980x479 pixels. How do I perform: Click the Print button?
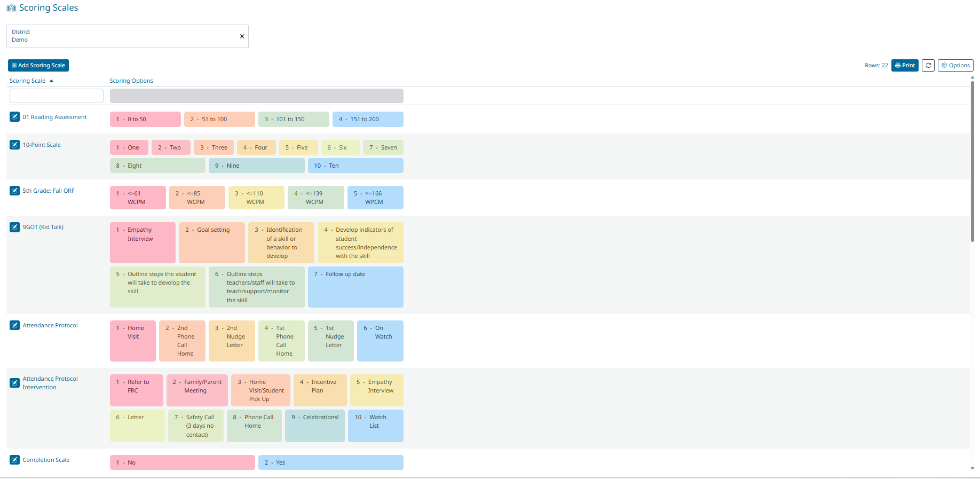pyautogui.click(x=904, y=66)
